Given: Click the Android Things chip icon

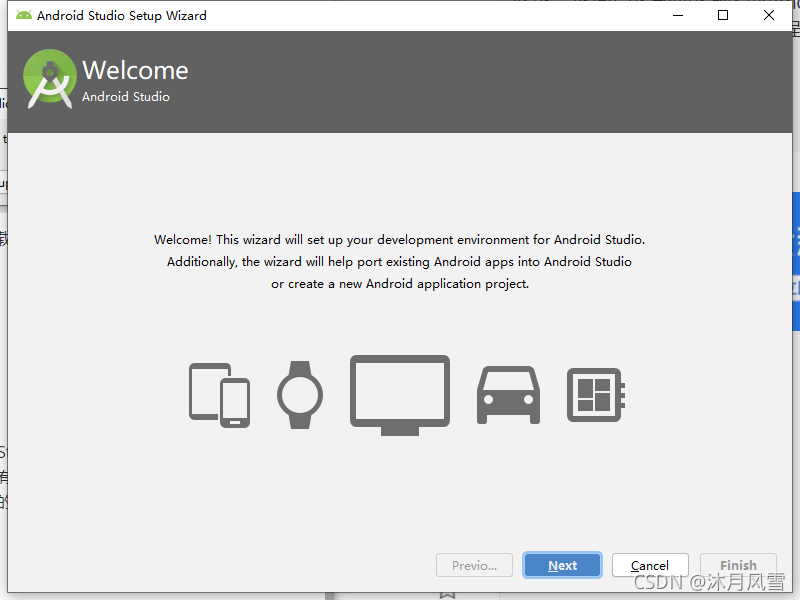Looking at the screenshot, I should point(596,395).
